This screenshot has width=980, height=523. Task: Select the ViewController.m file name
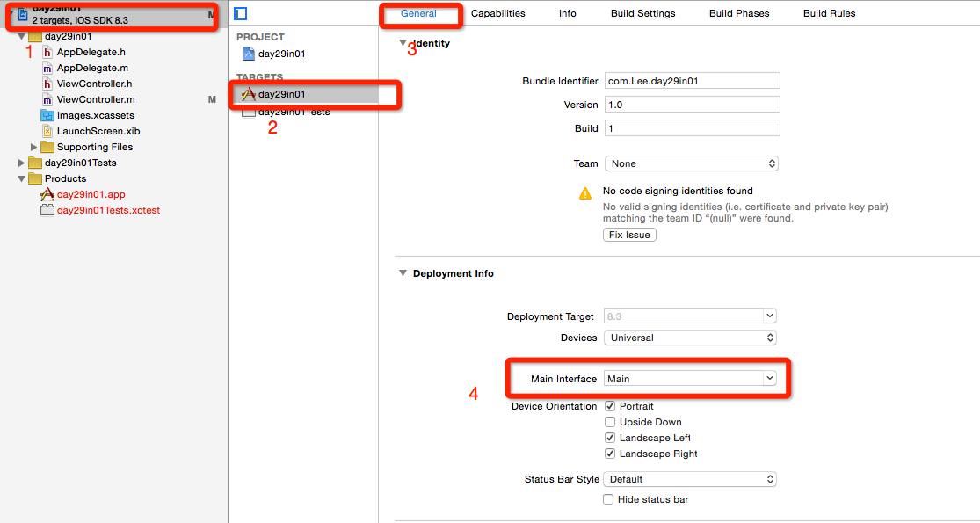(x=96, y=99)
